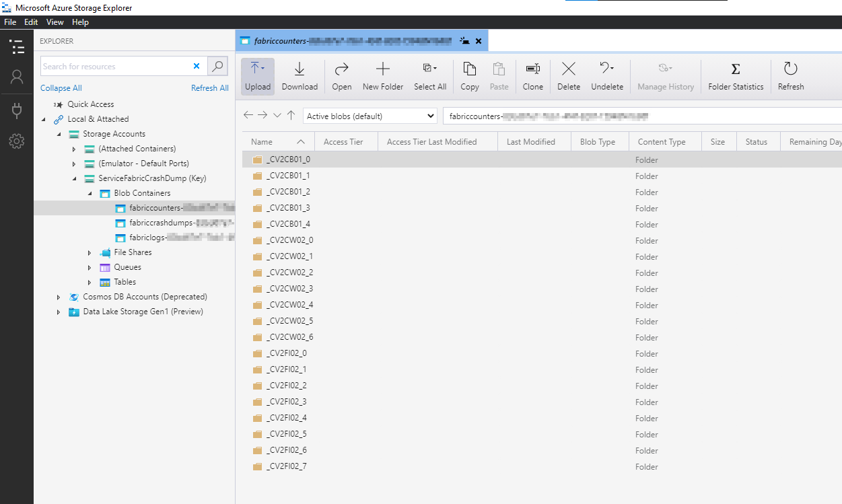
Task: Click the Upload toolbar button
Action: (258, 76)
